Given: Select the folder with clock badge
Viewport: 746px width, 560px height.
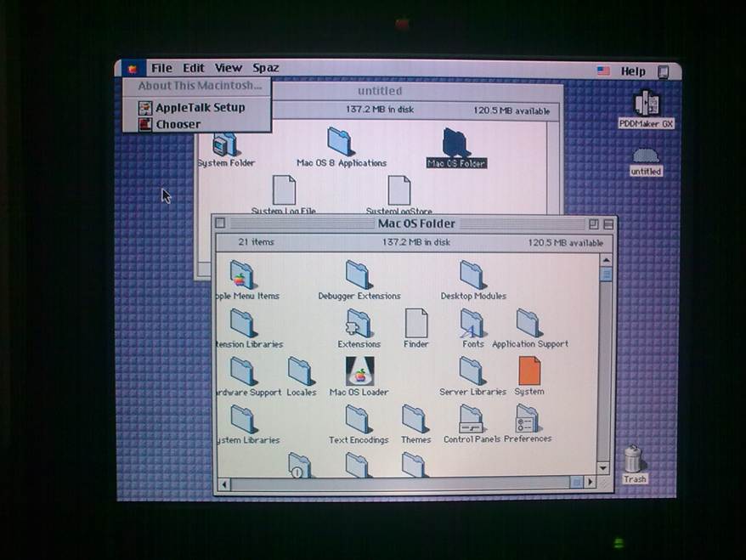Looking at the screenshot, I should pos(300,465).
